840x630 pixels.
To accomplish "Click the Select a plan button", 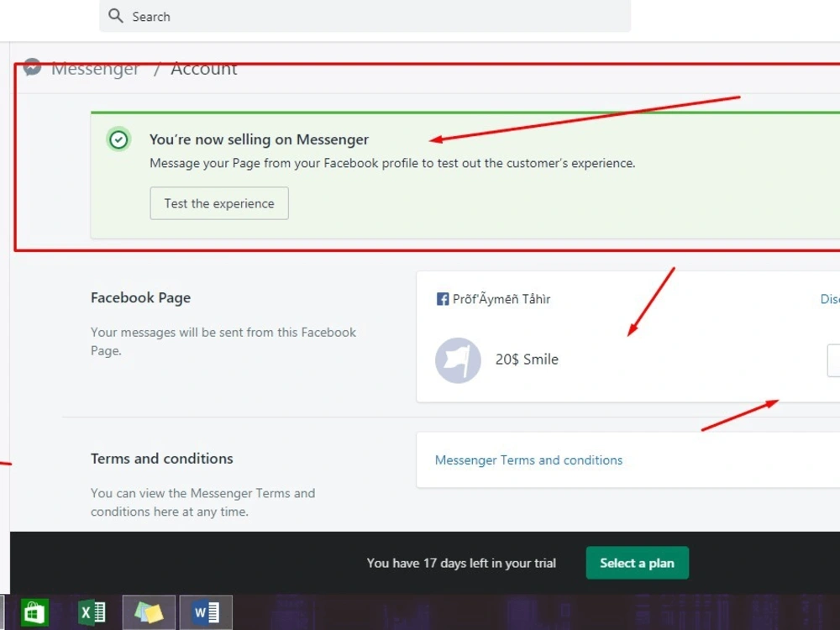I will tap(637, 563).
